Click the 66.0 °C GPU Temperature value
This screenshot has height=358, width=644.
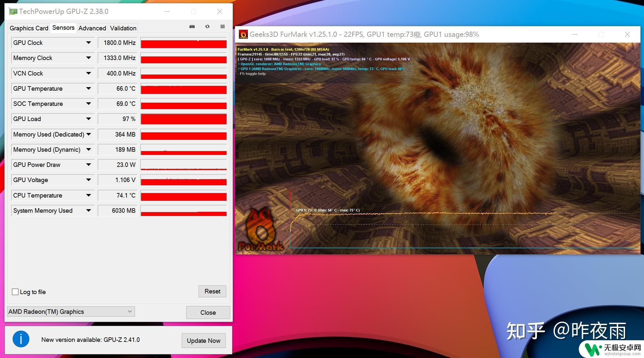[118, 88]
